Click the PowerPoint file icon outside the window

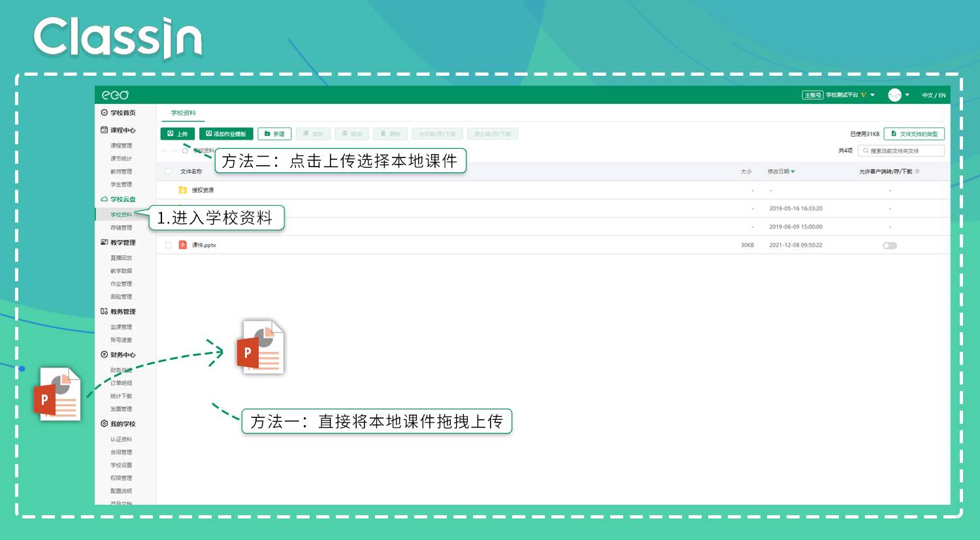pyautogui.click(x=57, y=394)
